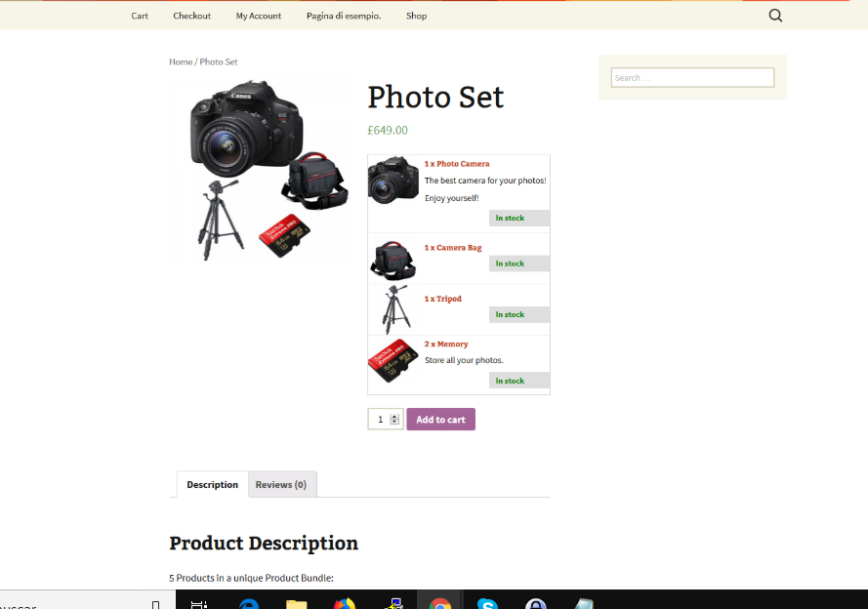Click the Photo Camera product thumbnail
Image resolution: width=868 pixels, height=609 pixels.
click(393, 181)
